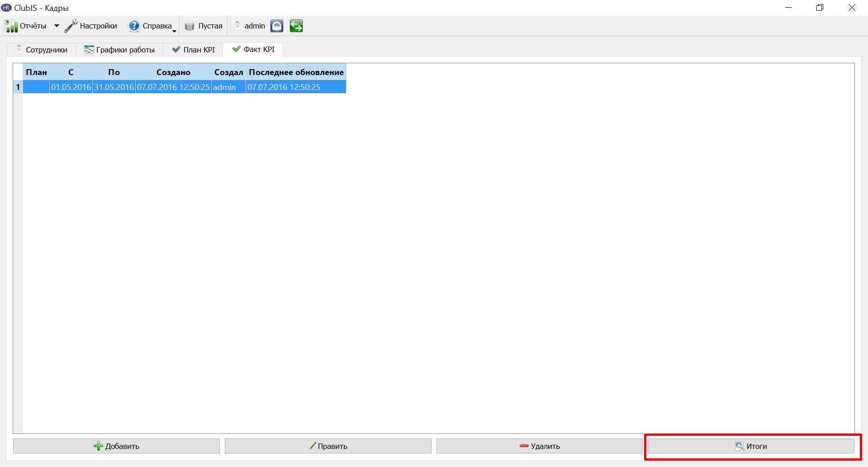The height and width of the screenshot is (467, 868).
Task: Click the admin user entry
Action: (x=250, y=26)
